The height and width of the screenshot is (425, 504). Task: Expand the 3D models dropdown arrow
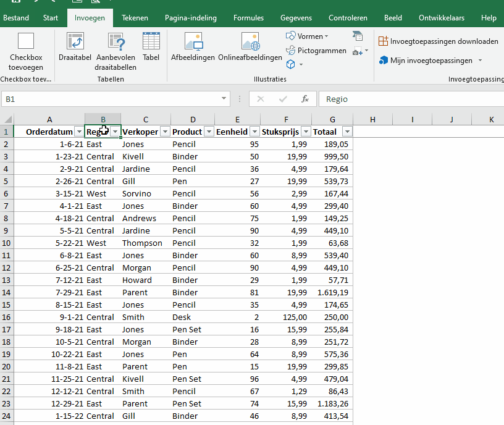(x=301, y=64)
